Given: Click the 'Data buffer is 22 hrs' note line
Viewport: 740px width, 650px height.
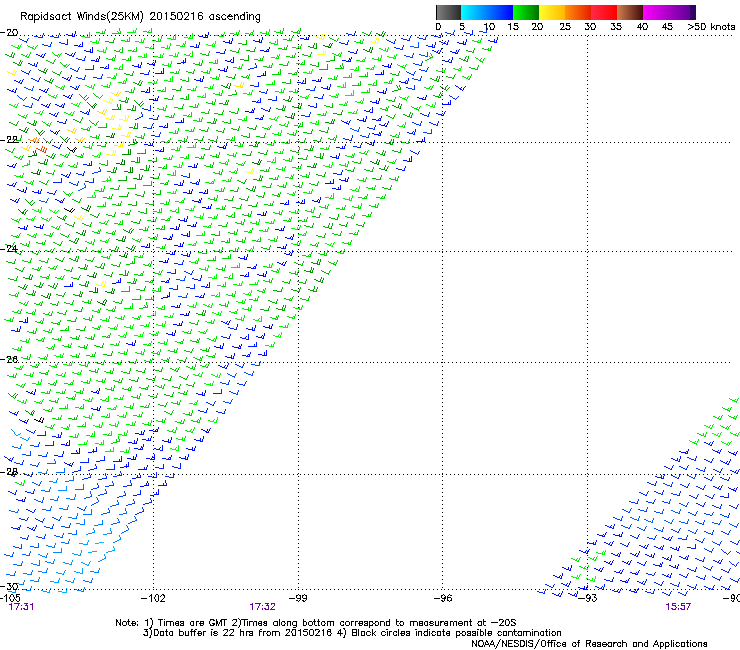Looking at the screenshot, I should point(352,633).
